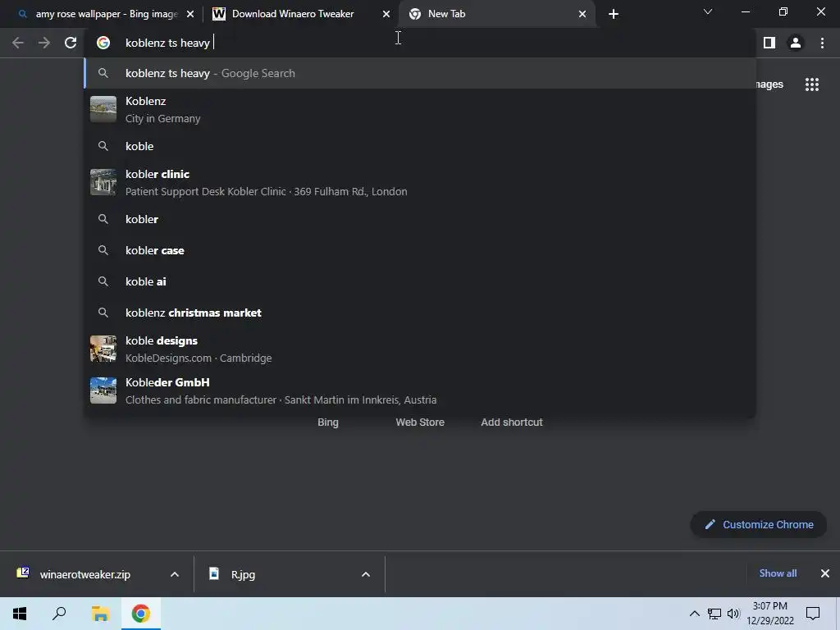The image size is (840, 630).
Task: Close the downloads bar
Action: (x=825, y=573)
